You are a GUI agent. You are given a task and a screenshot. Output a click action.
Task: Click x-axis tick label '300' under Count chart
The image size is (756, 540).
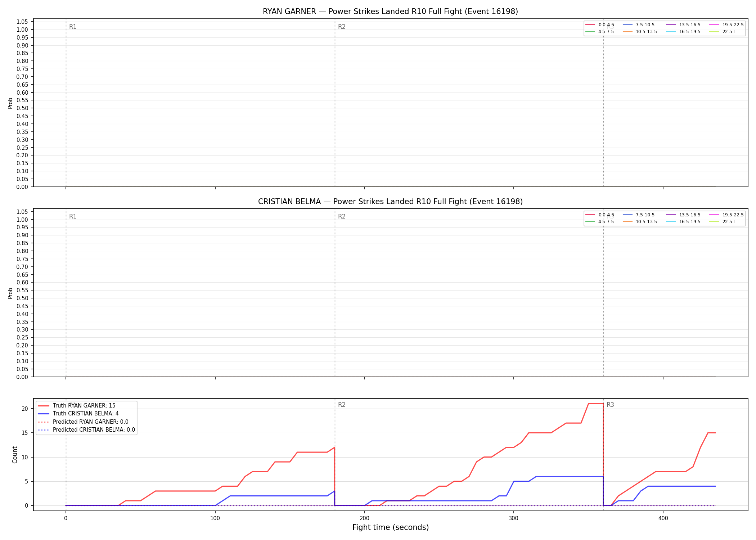point(514,518)
